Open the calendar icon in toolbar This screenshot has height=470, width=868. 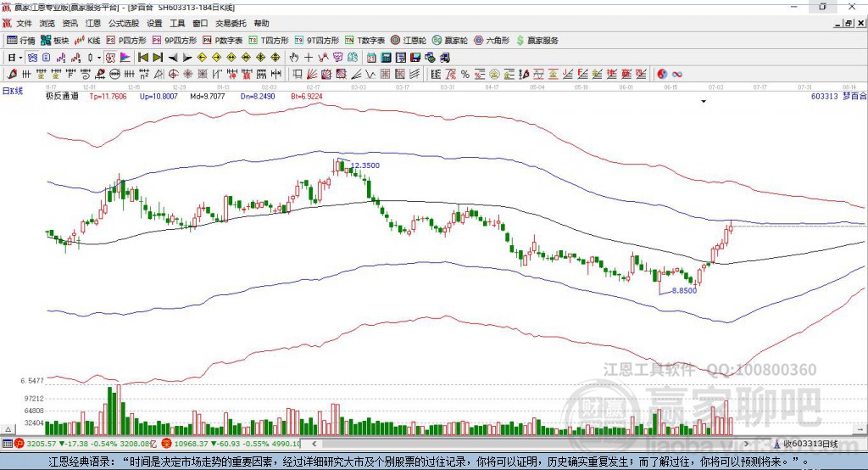tap(371, 58)
